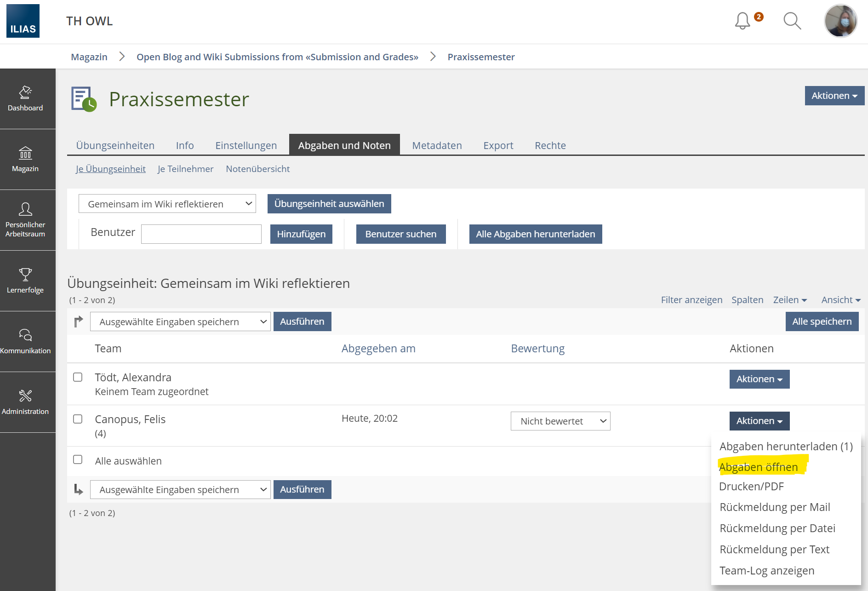Open Administration tools sidebar item
The image size is (868, 591).
click(x=25, y=402)
